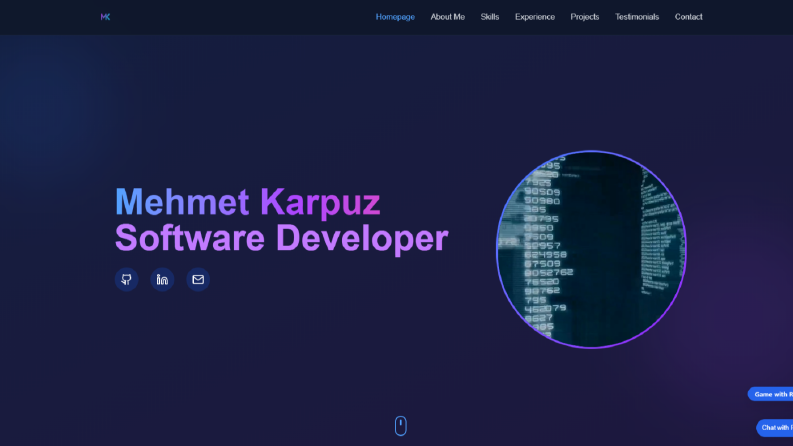Image resolution: width=793 pixels, height=446 pixels.
Task: Click the Software Developer title text
Action: (282, 238)
